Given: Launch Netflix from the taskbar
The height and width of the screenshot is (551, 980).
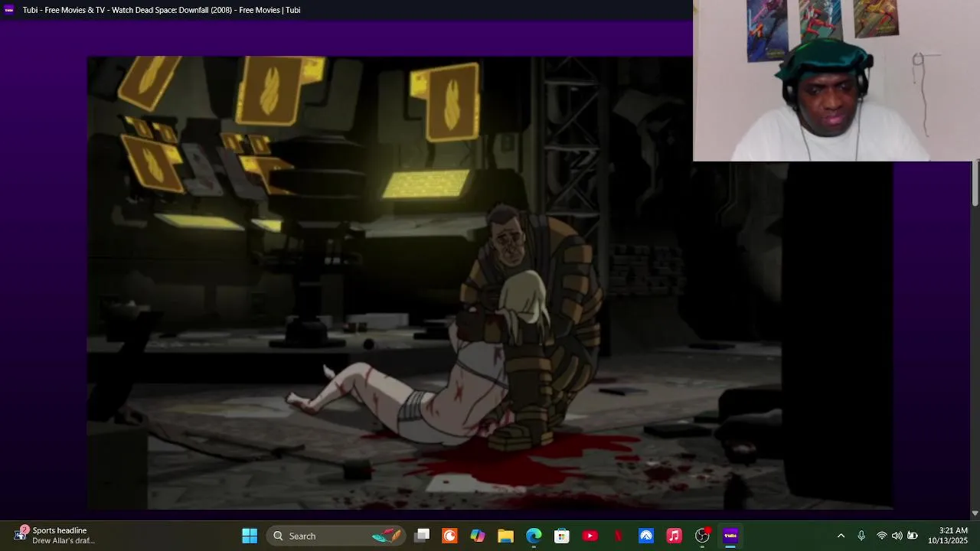Looking at the screenshot, I should click(x=618, y=536).
